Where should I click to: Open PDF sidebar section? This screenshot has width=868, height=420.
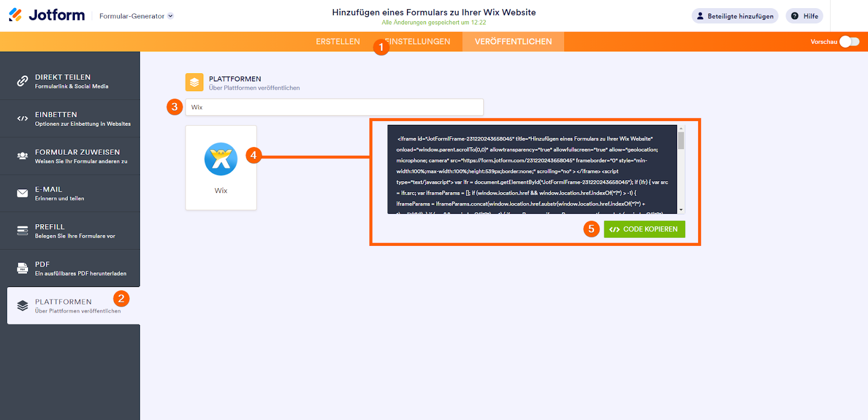[x=70, y=269]
